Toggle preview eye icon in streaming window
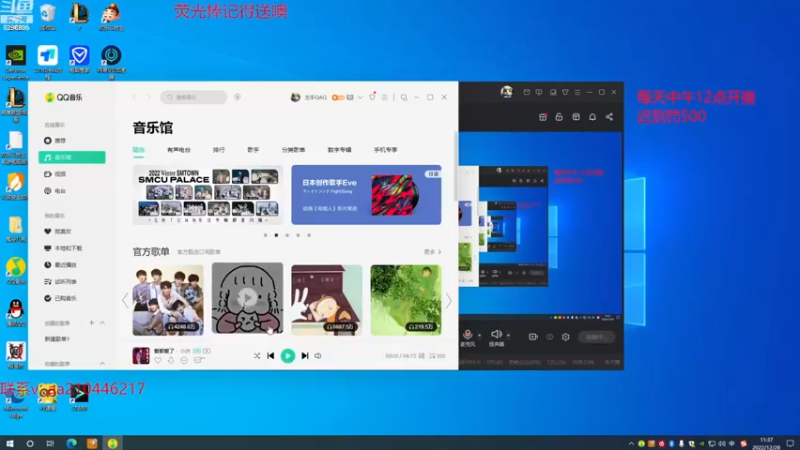This screenshot has width=800, height=450. coord(549,337)
